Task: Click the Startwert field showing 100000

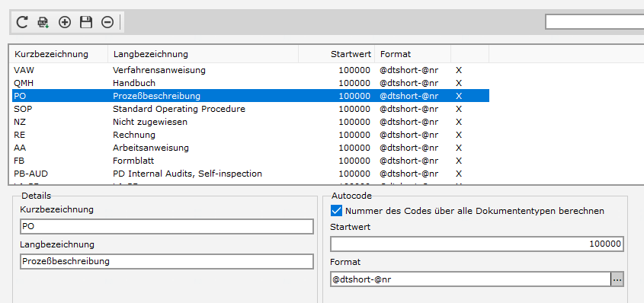Action: 477,244
